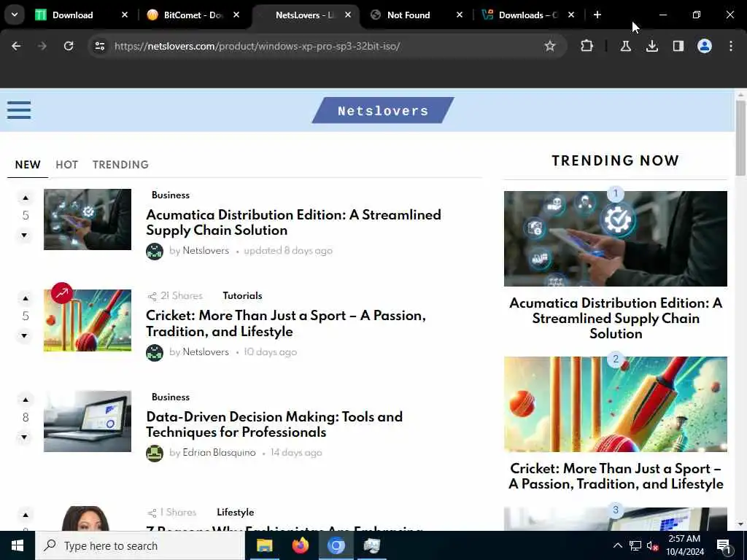This screenshot has width=747, height=560.
Task: Click the browser address bar URL
Action: click(258, 46)
